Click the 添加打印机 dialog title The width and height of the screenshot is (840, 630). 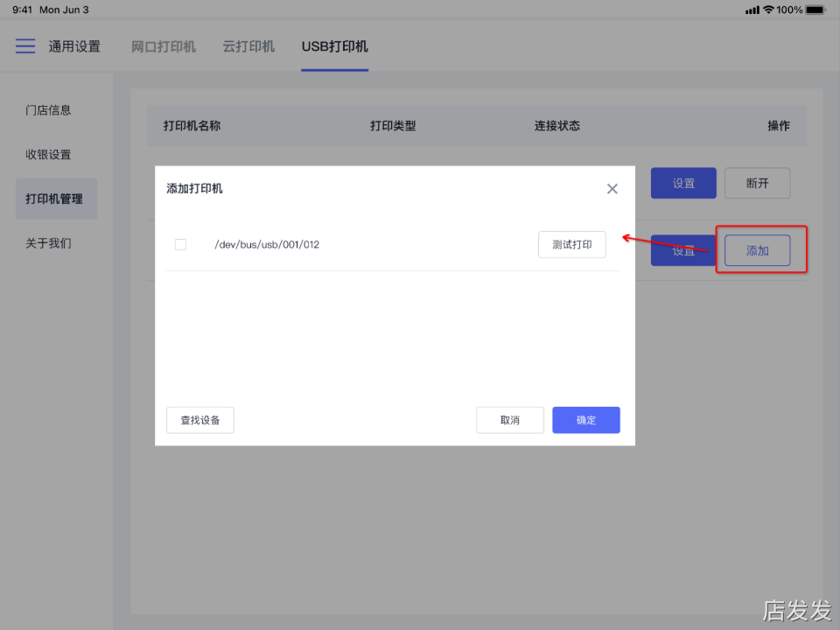pyautogui.click(x=194, y=189)
